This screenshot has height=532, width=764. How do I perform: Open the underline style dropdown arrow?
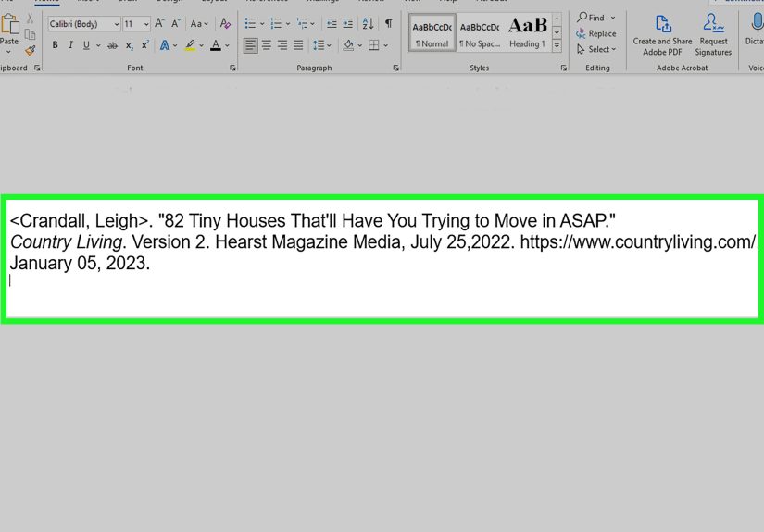[x=98, y=45]
